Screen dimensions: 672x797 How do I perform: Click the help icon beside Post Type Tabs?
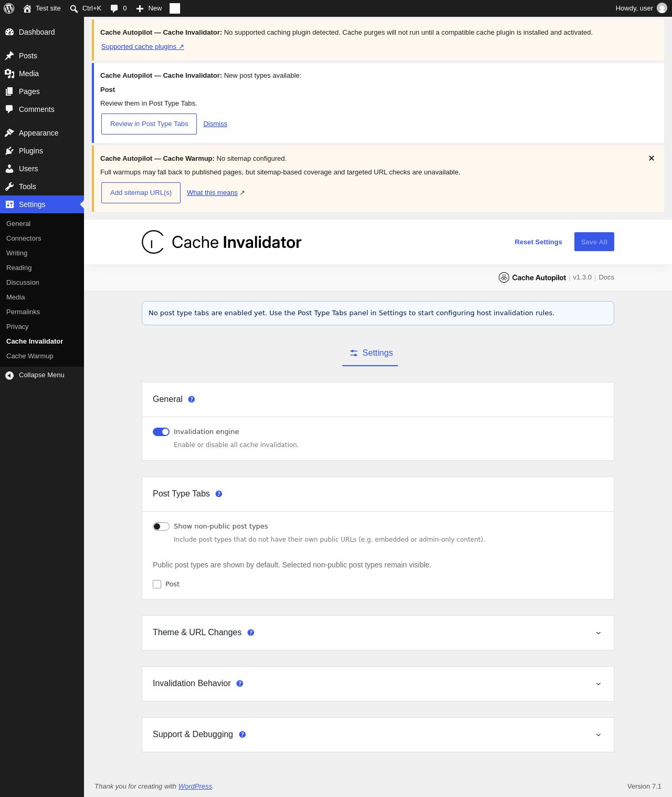[x=219, y=494]
